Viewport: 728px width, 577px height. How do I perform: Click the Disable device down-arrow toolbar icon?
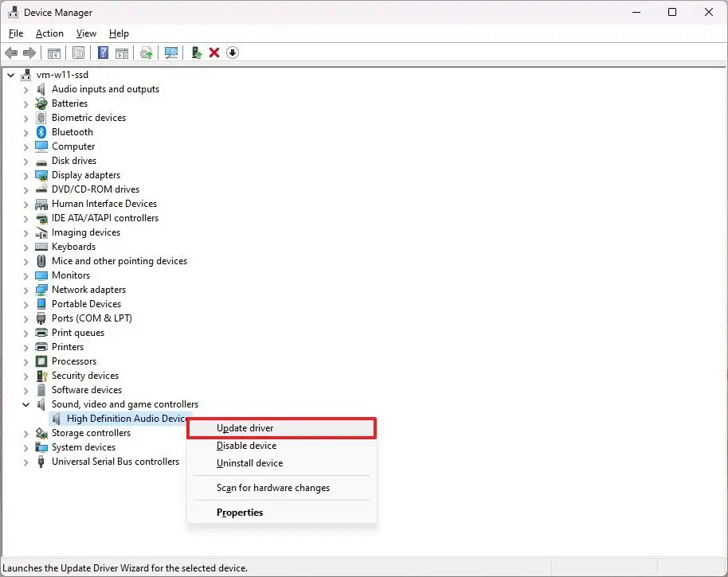pyautogui.click(x=232, y=53)
